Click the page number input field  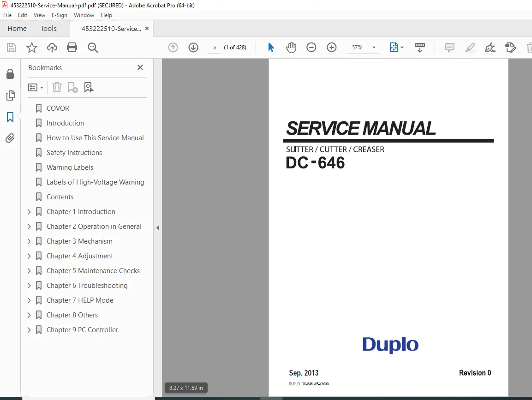coord(215,48)
